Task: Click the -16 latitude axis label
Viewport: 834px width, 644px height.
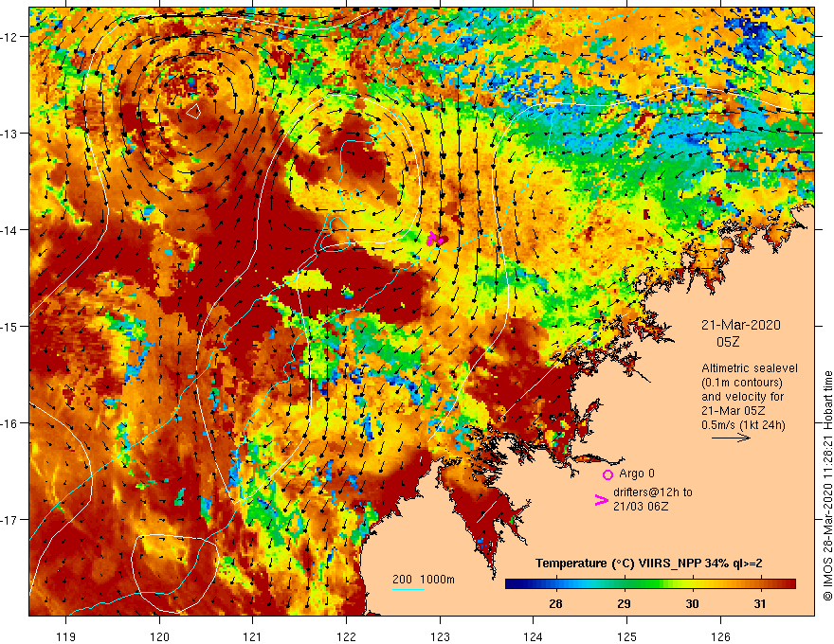Action: (x=10, y=423)
